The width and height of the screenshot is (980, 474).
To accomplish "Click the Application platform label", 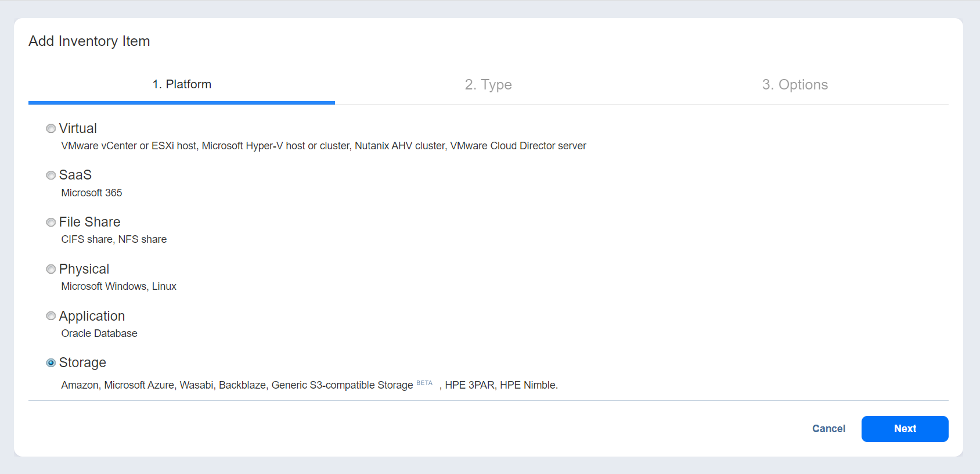I will [92, 316].
